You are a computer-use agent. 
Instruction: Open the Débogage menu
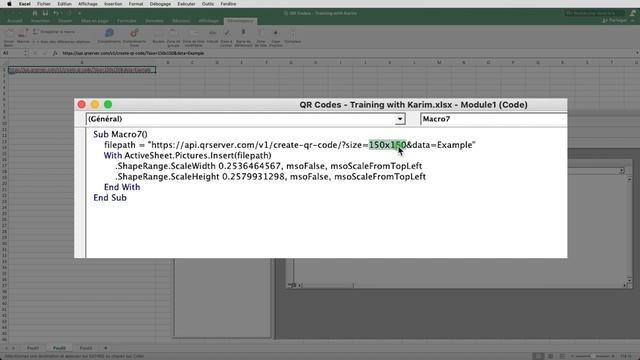click(160, 4)
